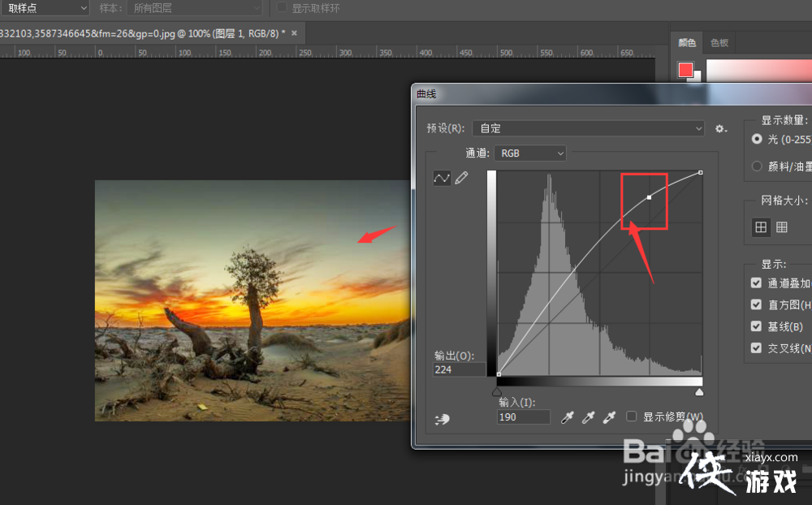Viewport: 812px width, 505px height.
Task: Switch to the simple 4x4 grid icon
Action: [761, 227]
